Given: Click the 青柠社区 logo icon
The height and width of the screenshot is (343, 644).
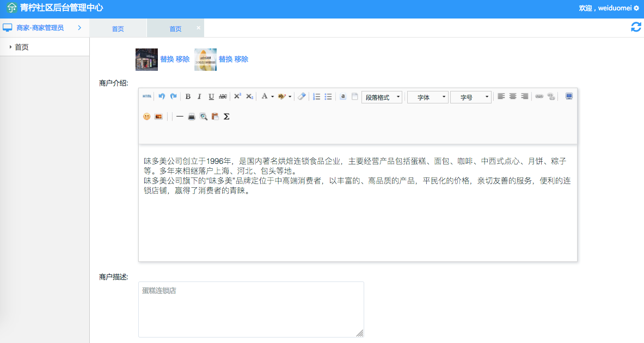Looking at the screenshot, I should [11, 8].
